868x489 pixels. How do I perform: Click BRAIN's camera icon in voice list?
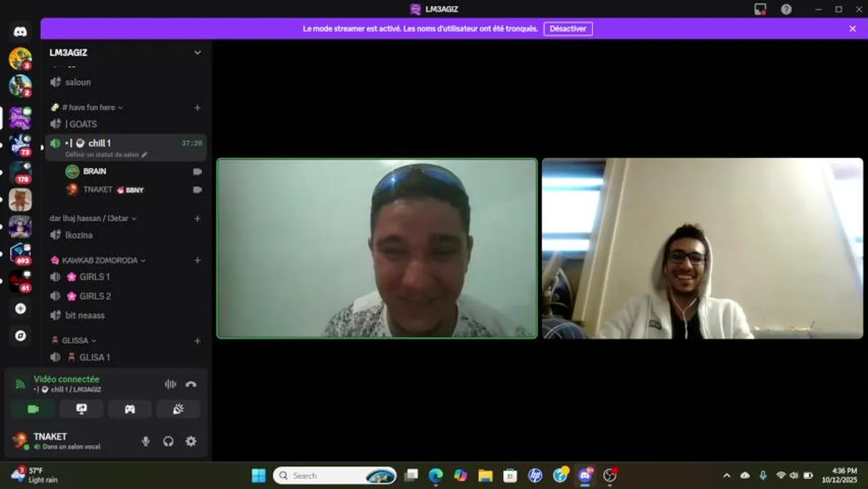(x=198, y=172)
